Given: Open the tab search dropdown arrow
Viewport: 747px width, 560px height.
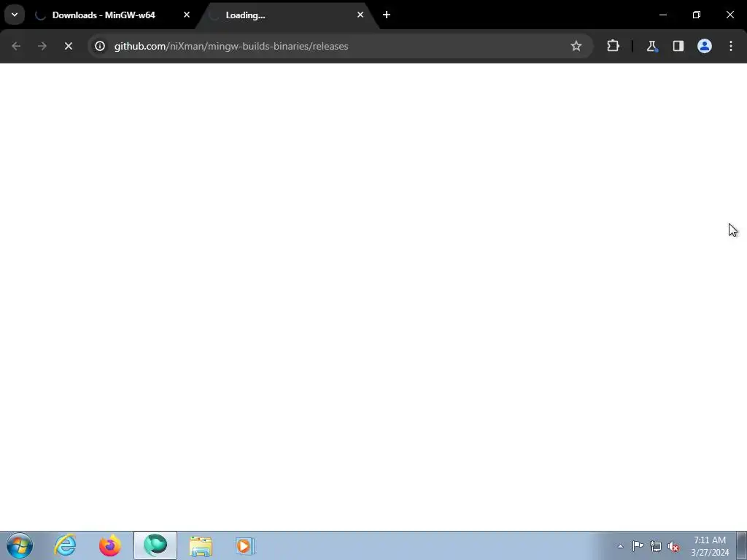Looking at the screenshot, I should [15, 15].
